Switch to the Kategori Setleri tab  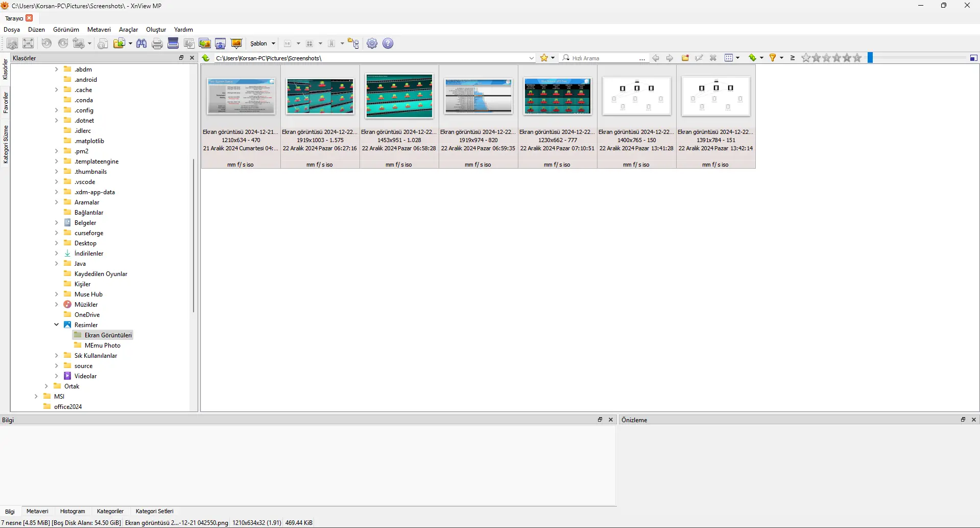[154, 511]
